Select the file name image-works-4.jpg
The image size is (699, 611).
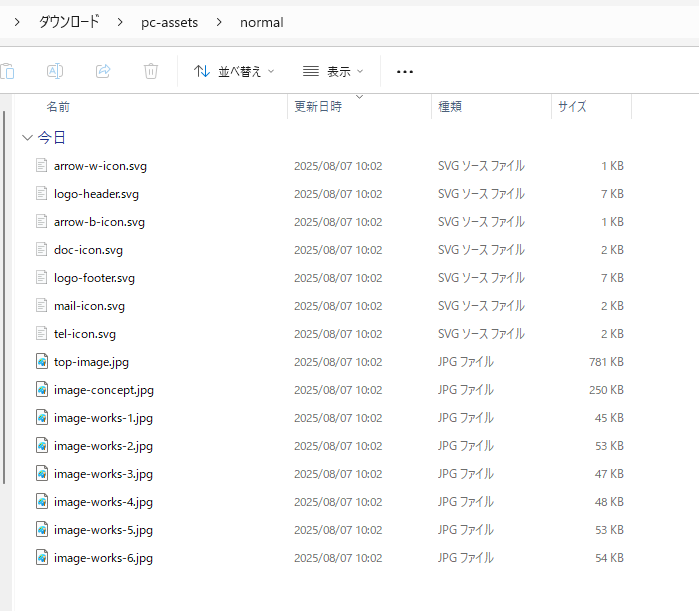pyautogui.click(x=103, y=503)
